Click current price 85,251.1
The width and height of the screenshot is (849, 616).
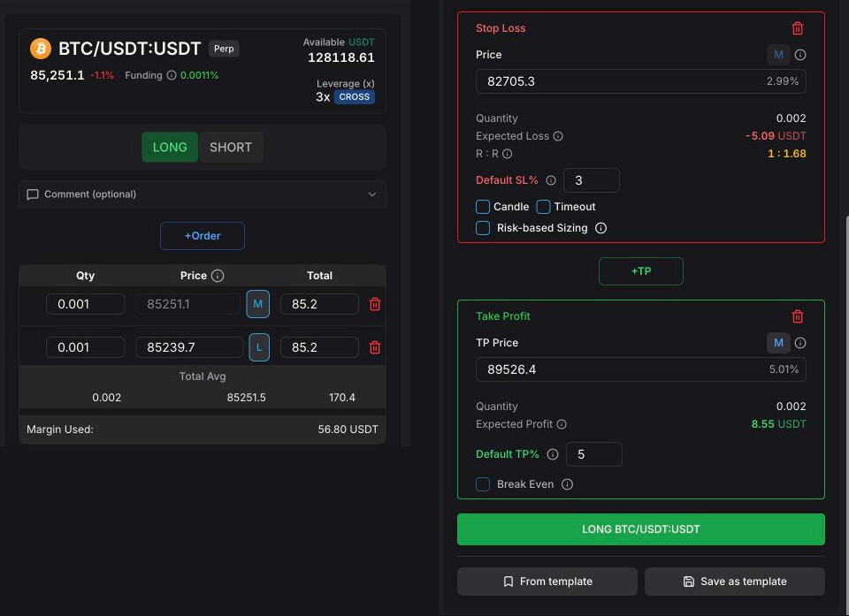click(x=57, y=75)
